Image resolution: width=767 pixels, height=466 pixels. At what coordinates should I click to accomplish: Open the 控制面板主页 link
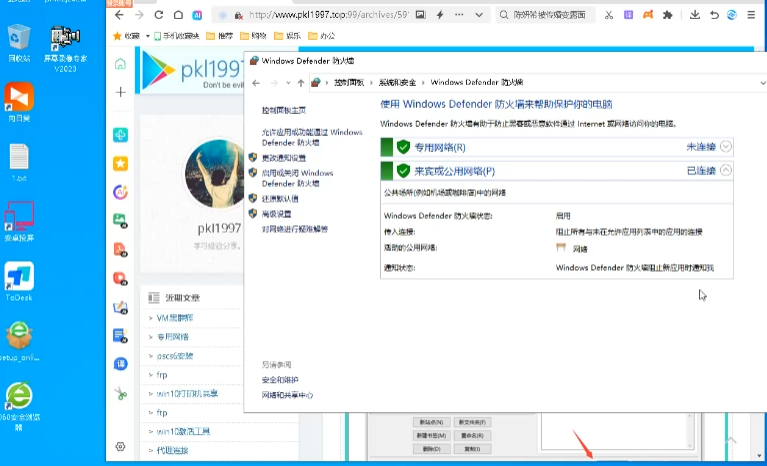pos(284,111)
